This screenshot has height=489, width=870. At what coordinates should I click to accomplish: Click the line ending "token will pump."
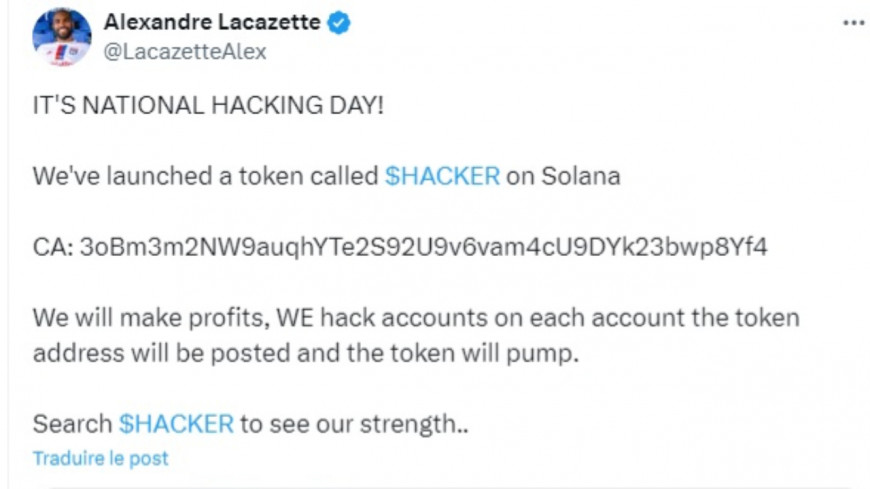(x=306, y=354)
